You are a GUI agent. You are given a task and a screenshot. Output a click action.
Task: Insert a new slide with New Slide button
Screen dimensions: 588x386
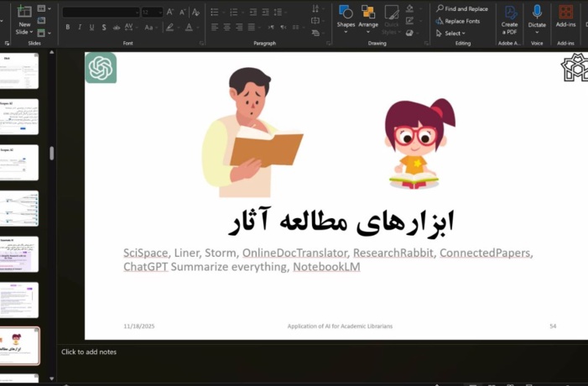pos(24,20)
